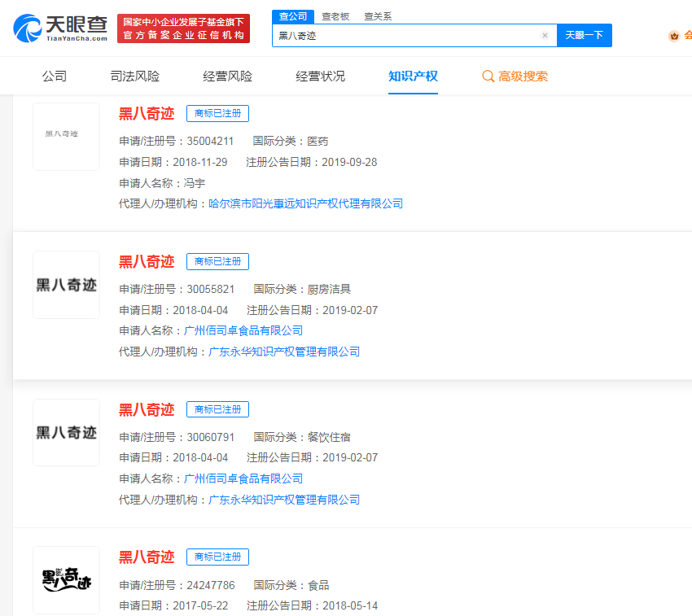Open trademark thumbnail for registration 24247786
The height and width of the screenshot is (616, 692).
66,580
